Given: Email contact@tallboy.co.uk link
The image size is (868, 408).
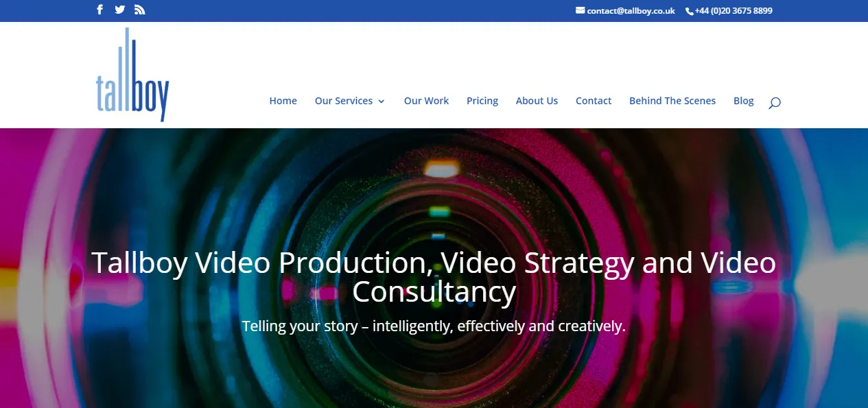Looking at the screenshot, I should point(631,11).
